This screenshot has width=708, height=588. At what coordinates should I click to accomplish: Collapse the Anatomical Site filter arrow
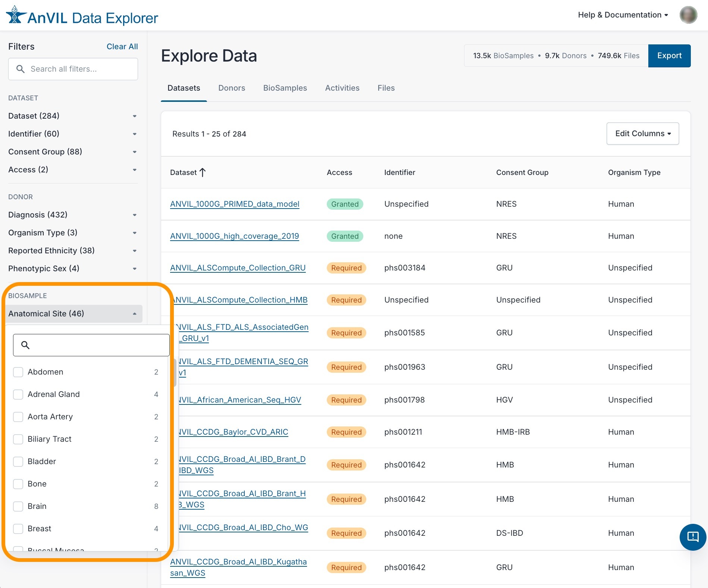135,314
